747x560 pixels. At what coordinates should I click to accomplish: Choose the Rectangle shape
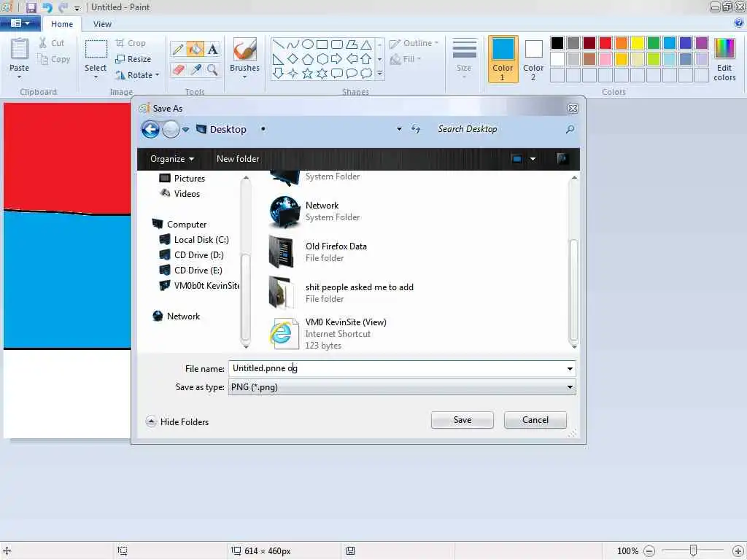point(322,44)
